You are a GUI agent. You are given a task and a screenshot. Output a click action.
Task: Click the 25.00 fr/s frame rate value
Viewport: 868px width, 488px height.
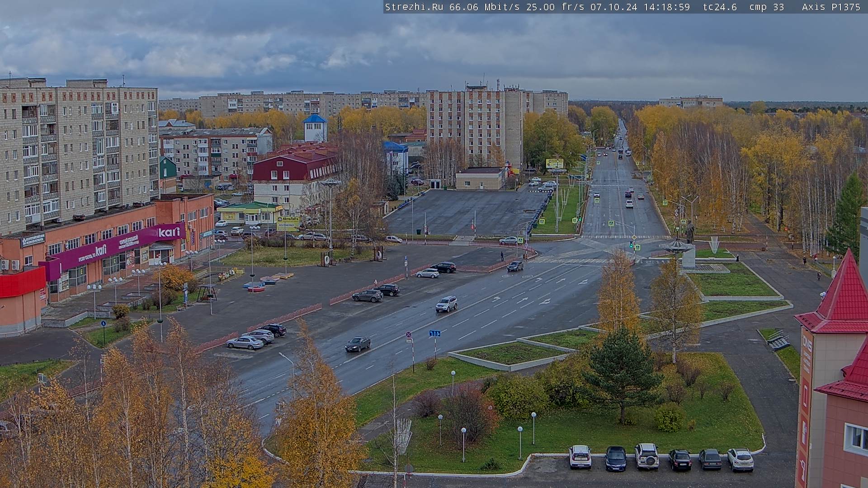click(x=555, y=7)
